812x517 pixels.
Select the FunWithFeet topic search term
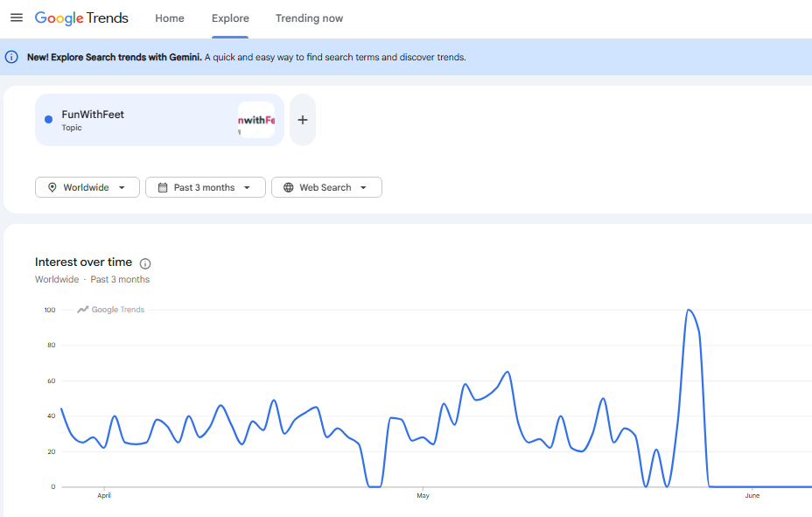click(x=159, y=120)
